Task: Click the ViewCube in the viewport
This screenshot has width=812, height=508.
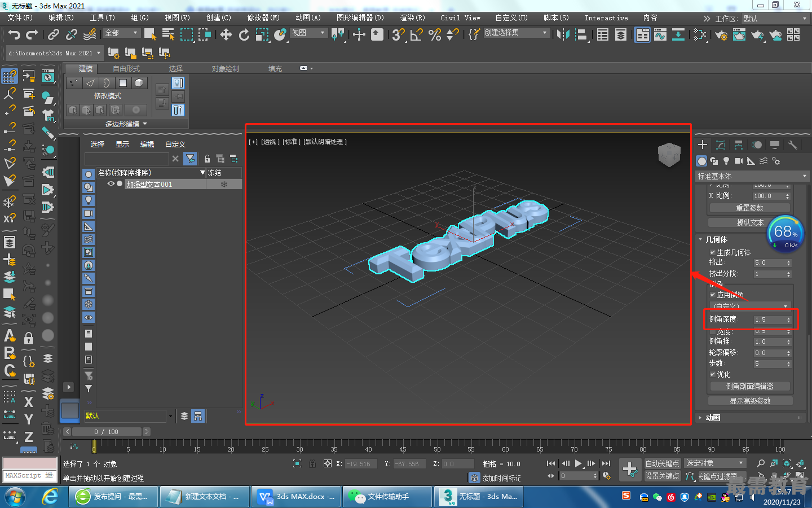Action: (669, 155)
